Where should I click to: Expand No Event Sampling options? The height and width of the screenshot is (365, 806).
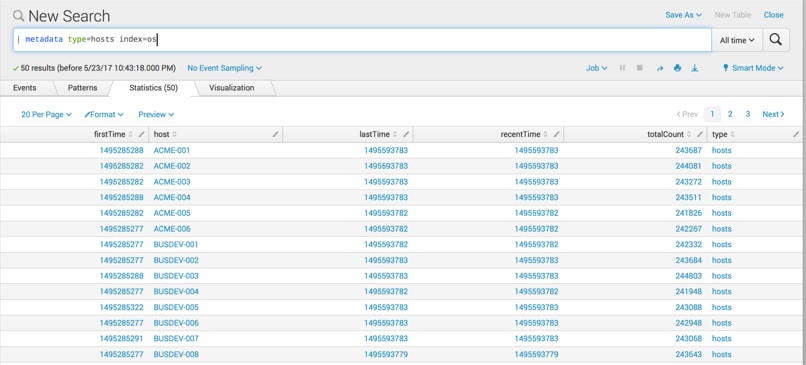[224, 68]
